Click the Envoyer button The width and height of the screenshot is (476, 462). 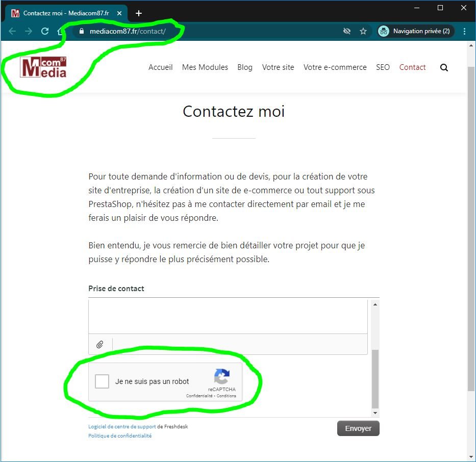click(358, 428)
